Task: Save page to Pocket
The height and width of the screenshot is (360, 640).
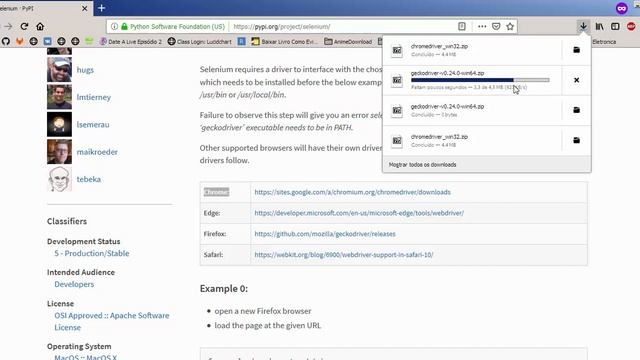Action: point(496,27)
